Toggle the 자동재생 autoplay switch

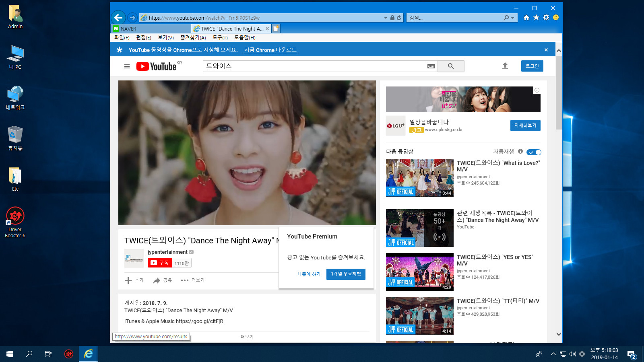tap(534, 152)
